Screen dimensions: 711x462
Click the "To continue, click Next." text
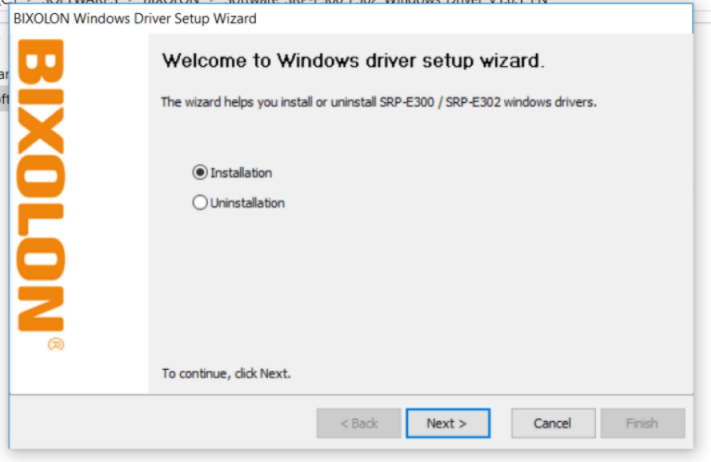(226, 374)
